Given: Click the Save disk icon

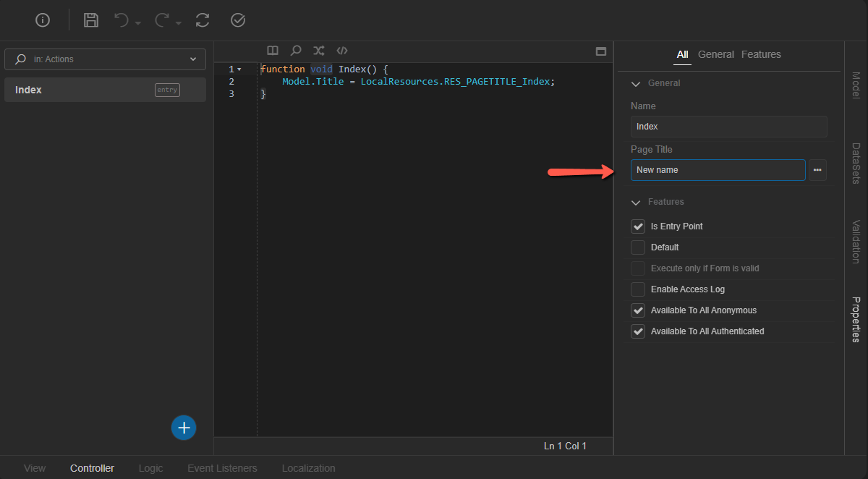Looking at the screenshot, I should 91,20.
